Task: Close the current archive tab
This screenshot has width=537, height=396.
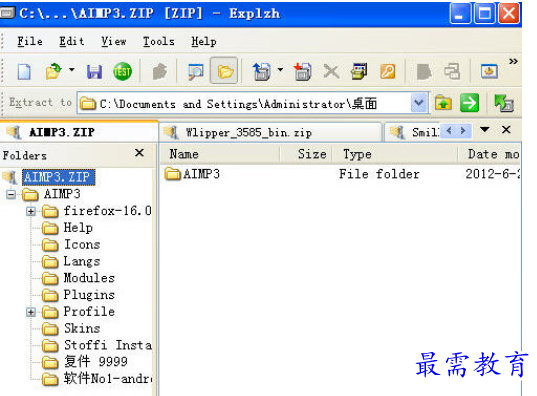Action: (x=506, y=129)
